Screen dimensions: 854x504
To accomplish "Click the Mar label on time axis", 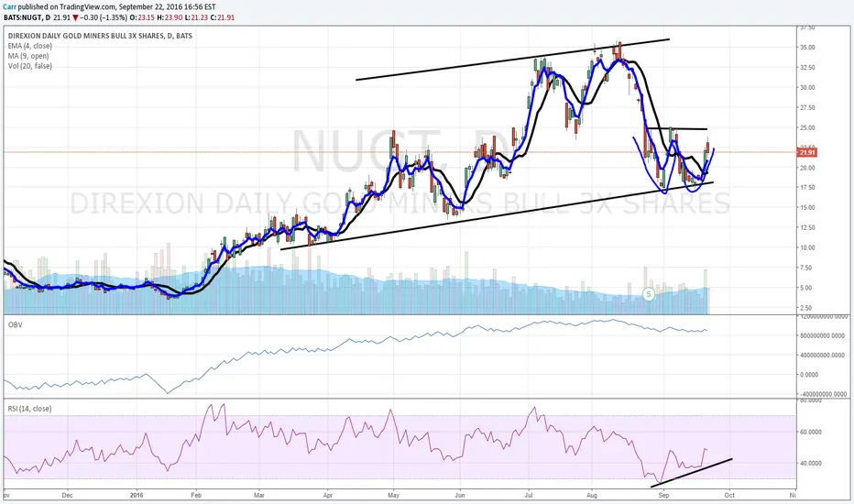I will pos(259,496).
